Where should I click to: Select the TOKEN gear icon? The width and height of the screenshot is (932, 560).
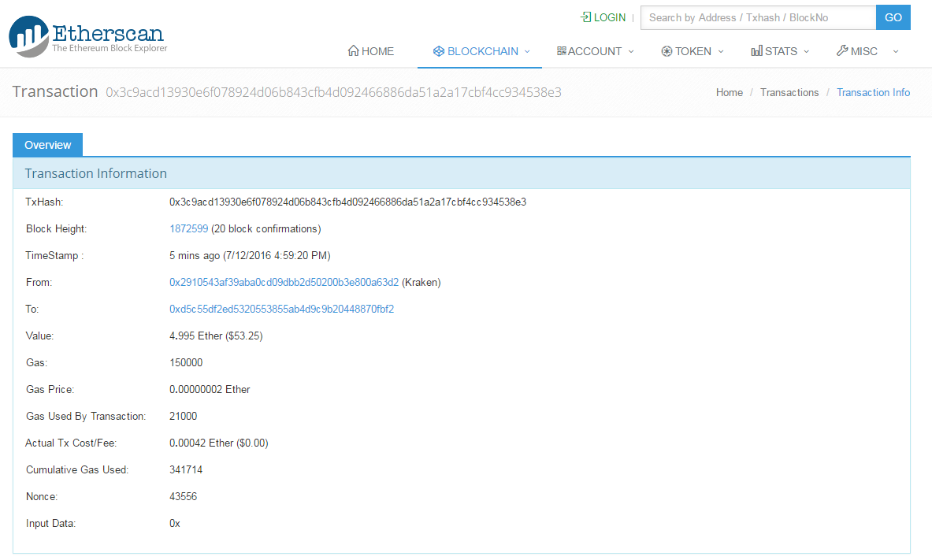click(666, 50)
